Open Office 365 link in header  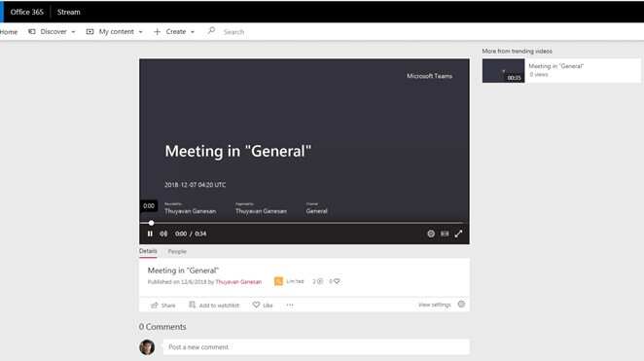coord(26,12)
